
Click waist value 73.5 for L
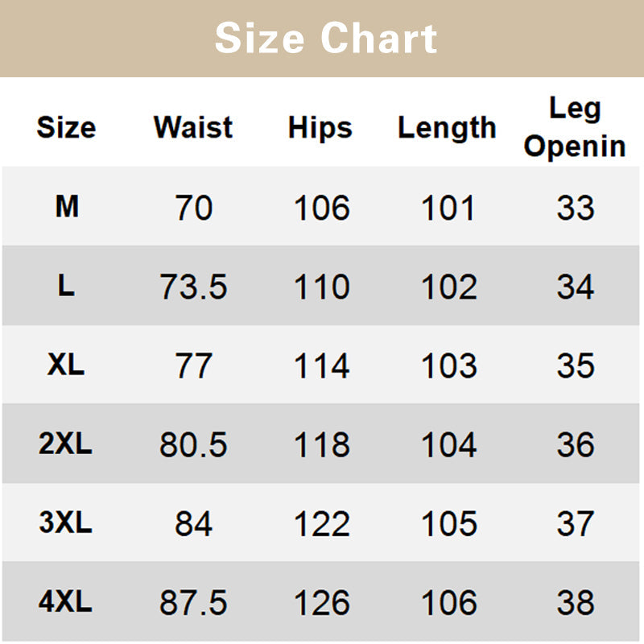(193, 287)
